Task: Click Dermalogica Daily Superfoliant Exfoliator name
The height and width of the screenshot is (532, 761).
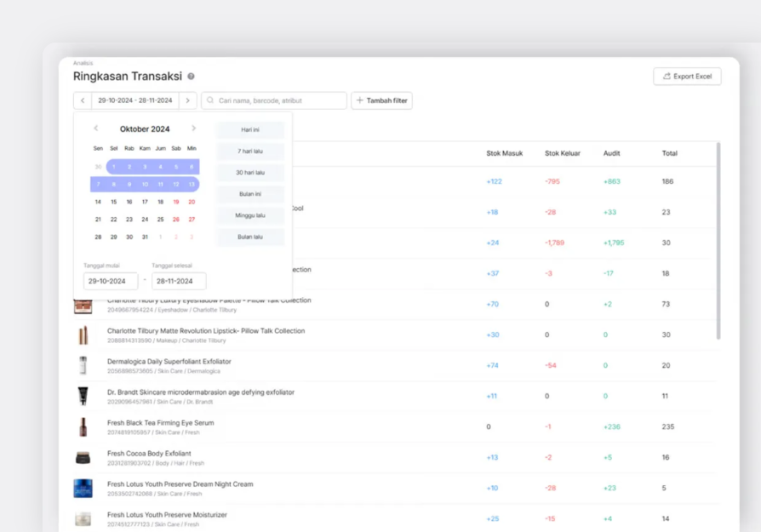Action: pyautogui.click(x=169, y=361)
